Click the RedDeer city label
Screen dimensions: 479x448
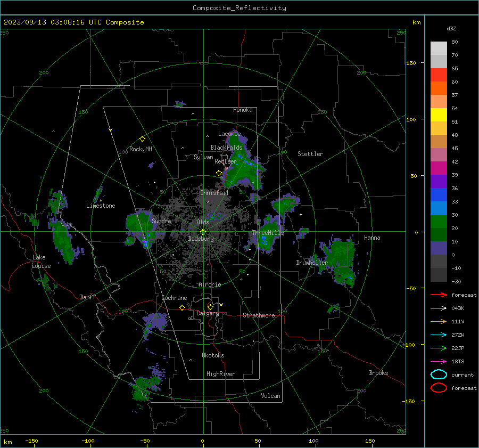(x=226, y=161)
